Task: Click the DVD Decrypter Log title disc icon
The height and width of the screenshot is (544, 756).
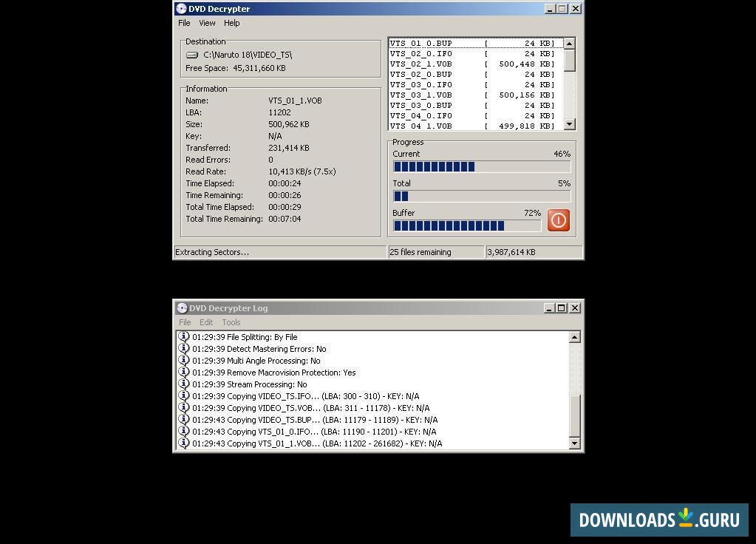Action: coord(182,308)
